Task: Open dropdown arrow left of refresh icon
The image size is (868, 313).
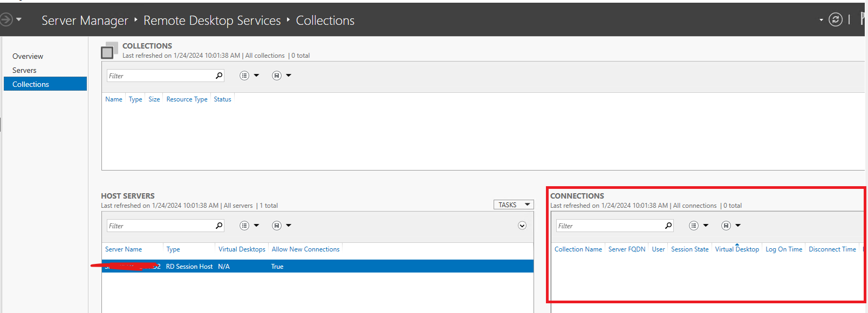Action: click(821, 20)
